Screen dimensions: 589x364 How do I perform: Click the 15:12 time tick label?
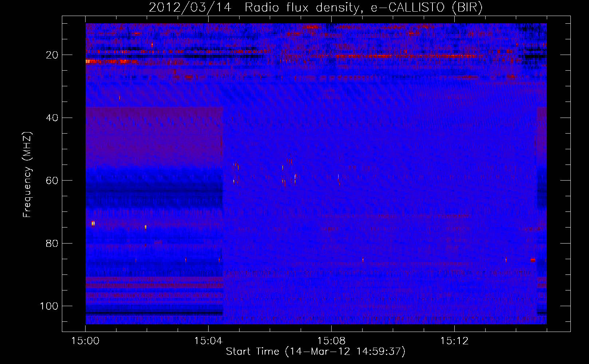(454, 341)
